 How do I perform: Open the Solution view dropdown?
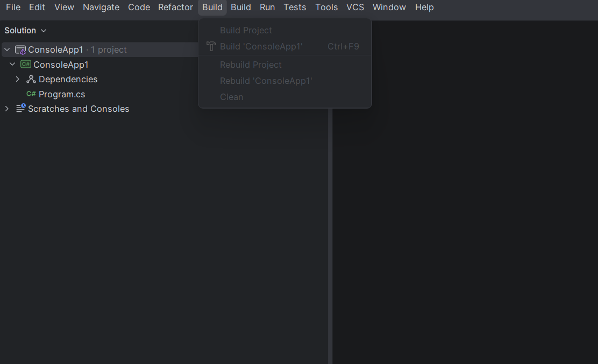coord(25,31)
